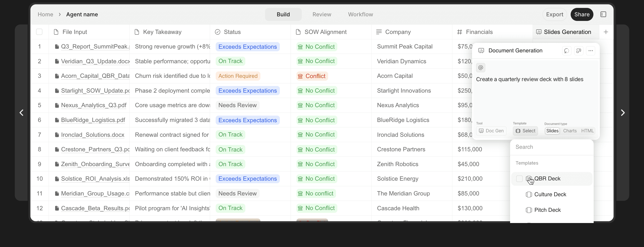Check the QBR Deck template checkbox

pyautogui.click(x=519, y=179)
